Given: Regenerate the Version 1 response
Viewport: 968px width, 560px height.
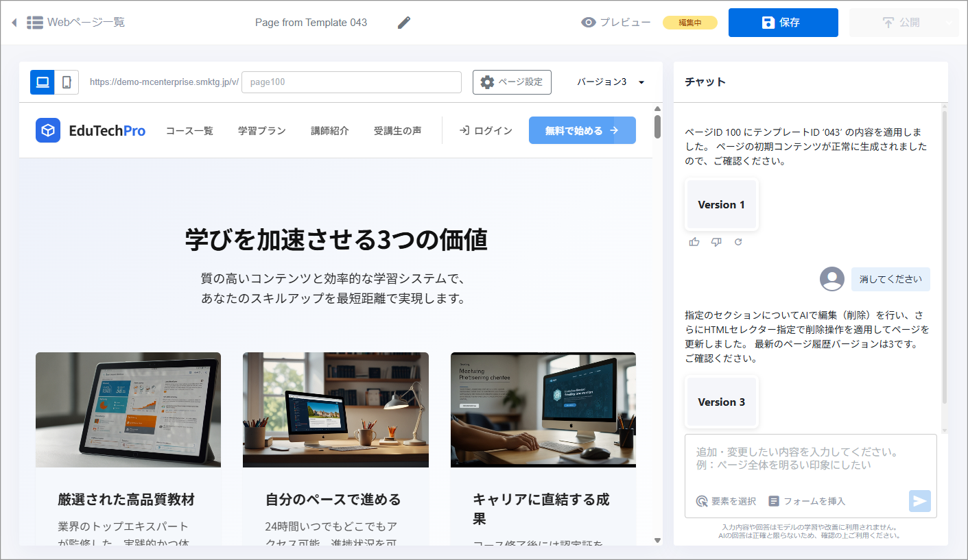Looking at the screenshot, I should [738, 242].
